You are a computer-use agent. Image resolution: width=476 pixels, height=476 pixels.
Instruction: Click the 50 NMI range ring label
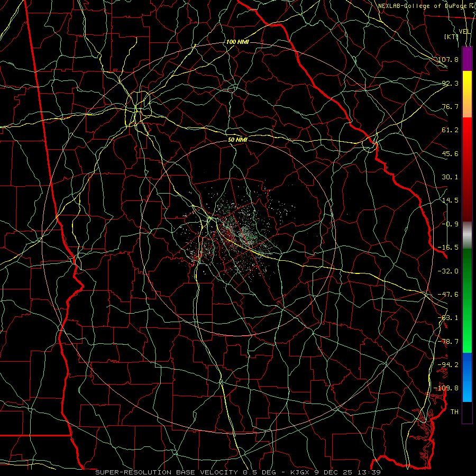coord(237,140)
